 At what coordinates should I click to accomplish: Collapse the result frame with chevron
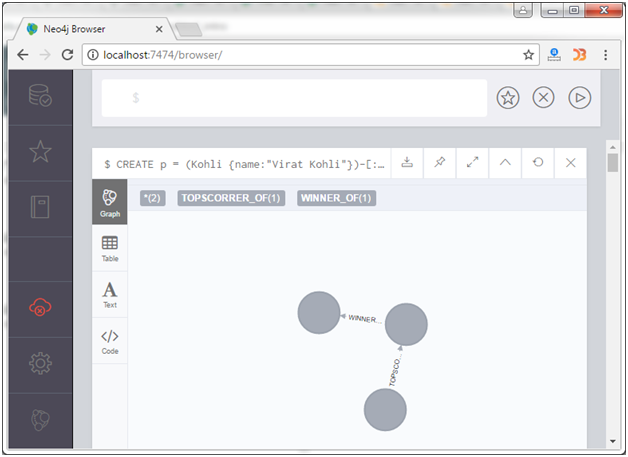pyautogui.click(x=505, y=163)
